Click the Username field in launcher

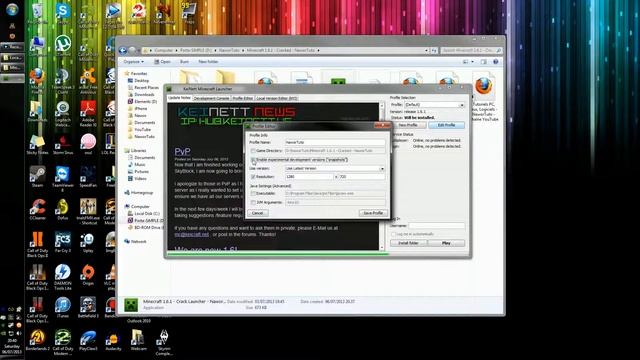click(437, 226)
